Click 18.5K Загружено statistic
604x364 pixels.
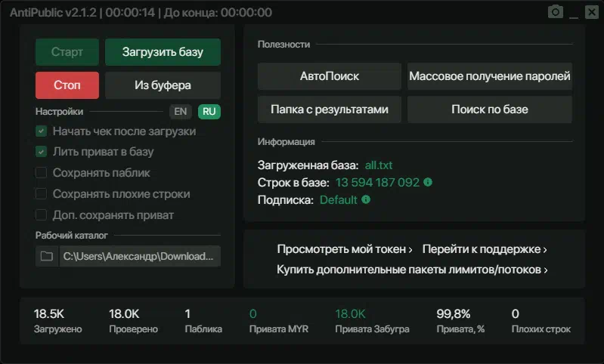coord(57,320)
